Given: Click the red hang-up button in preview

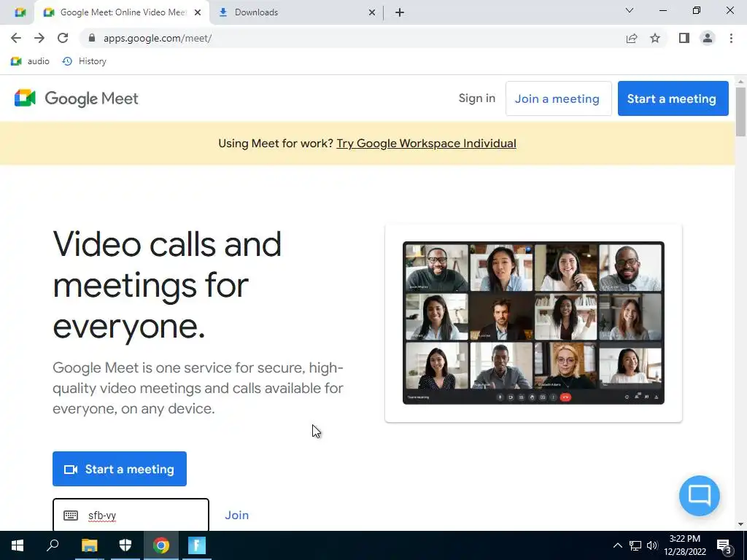Looking at the screenshot, I should click(x=565, y=397).
